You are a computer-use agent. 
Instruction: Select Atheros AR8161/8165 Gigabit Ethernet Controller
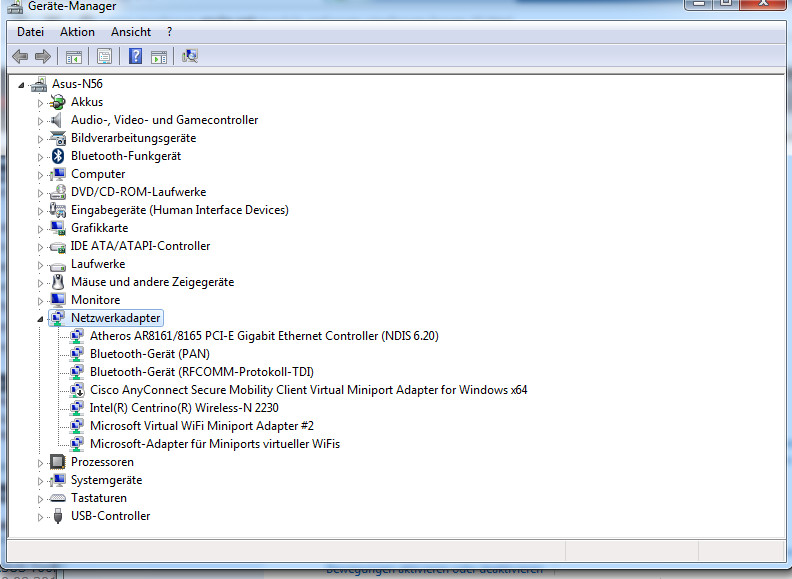(x=264, y=336)
